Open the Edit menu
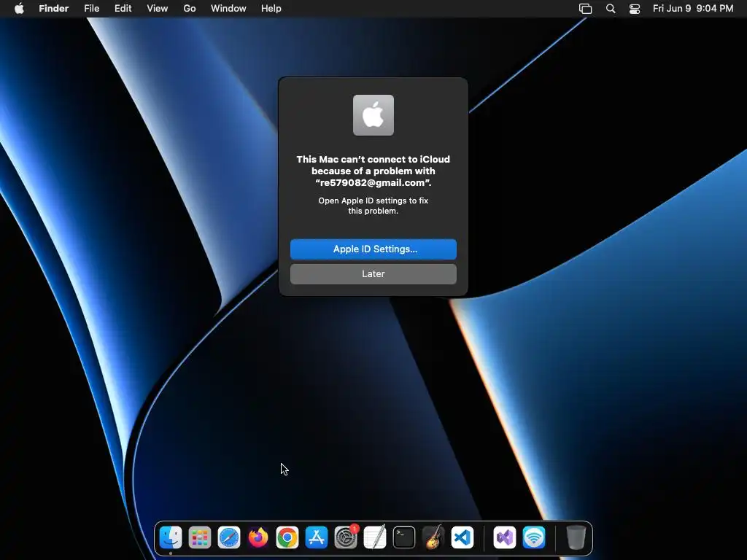The height and width of the screenshot is (560, 747). [123, 9]
